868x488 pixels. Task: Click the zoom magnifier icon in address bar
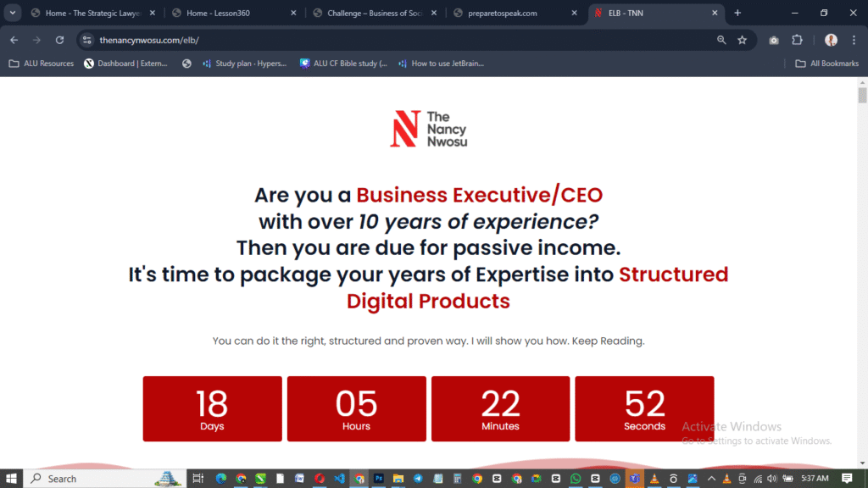pos(721,40)
